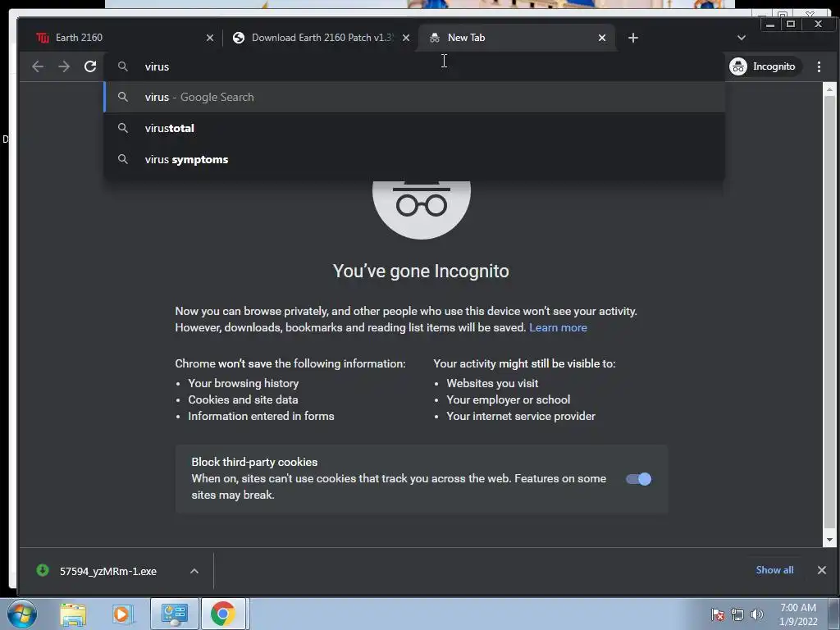Open Chrome's three-dot menu

pyautogui.click(x=819, y=66)
